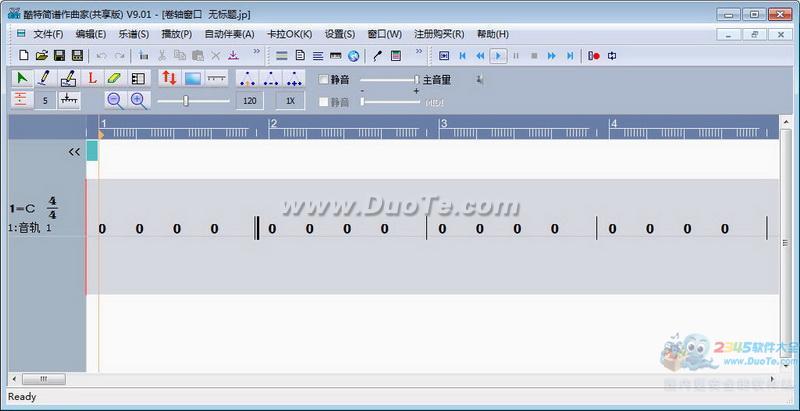Click the 1=C key signature label
This screenshot has width=800, height=411.
[22, 208]
